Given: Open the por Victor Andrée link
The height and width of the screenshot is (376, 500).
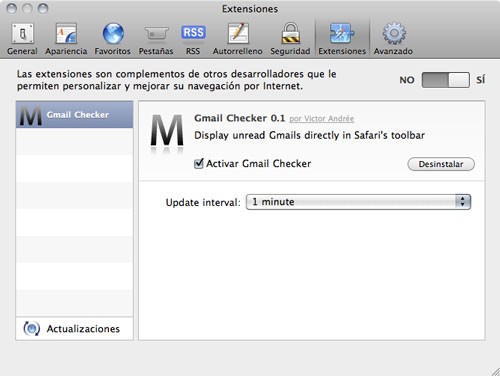Looking at the screenshot, I should pyautogui.click(x=321, y=119).
